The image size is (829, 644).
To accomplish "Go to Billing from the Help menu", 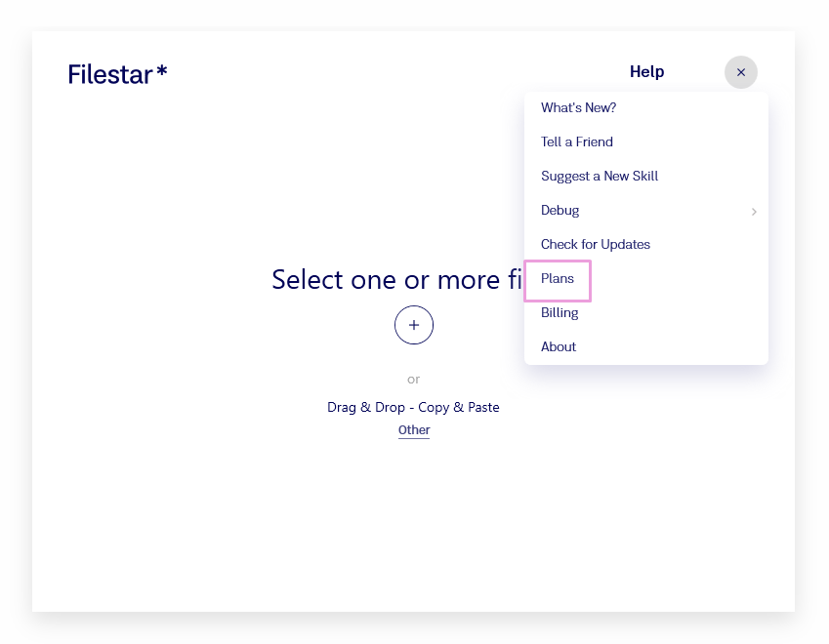I will pos(560,313).
